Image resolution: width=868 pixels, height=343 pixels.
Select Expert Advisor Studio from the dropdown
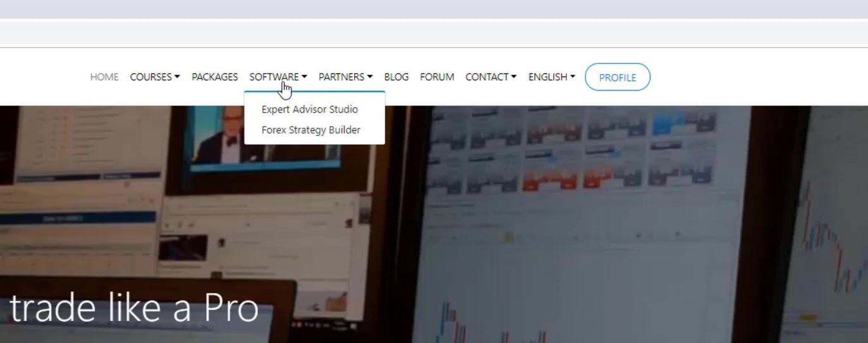[310, 109]
